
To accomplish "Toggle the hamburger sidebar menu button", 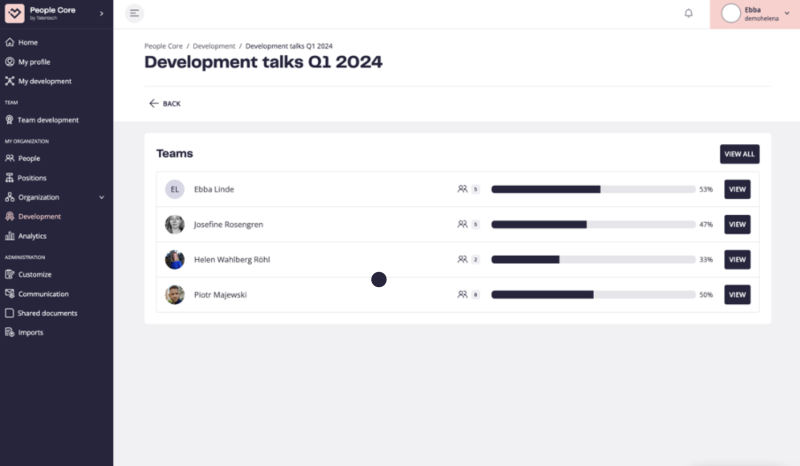I will pos(135,13).
